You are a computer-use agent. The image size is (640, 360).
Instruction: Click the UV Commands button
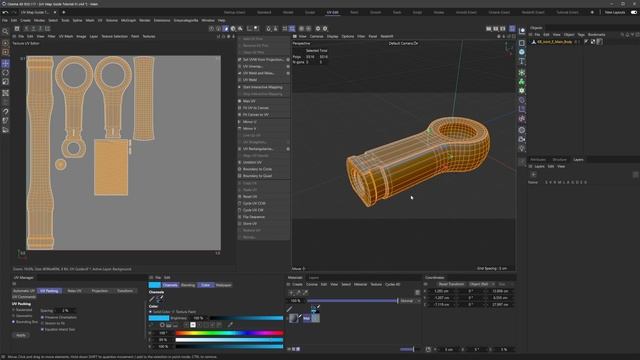coord(24,297)
